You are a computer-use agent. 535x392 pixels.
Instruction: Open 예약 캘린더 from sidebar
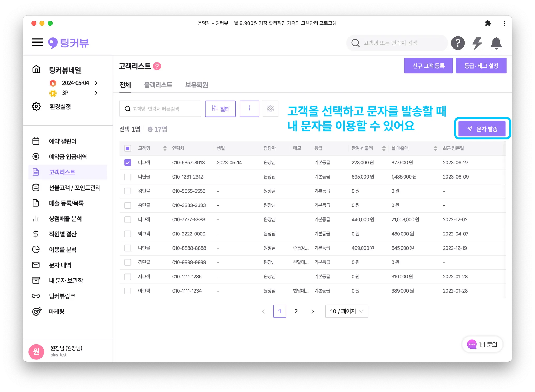(63, 141)
